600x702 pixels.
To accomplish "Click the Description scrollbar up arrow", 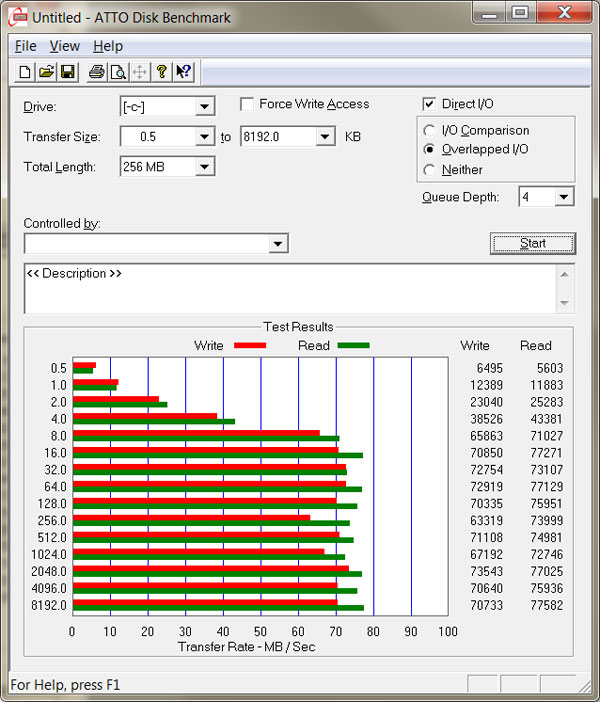I will [x=565, y=274].
